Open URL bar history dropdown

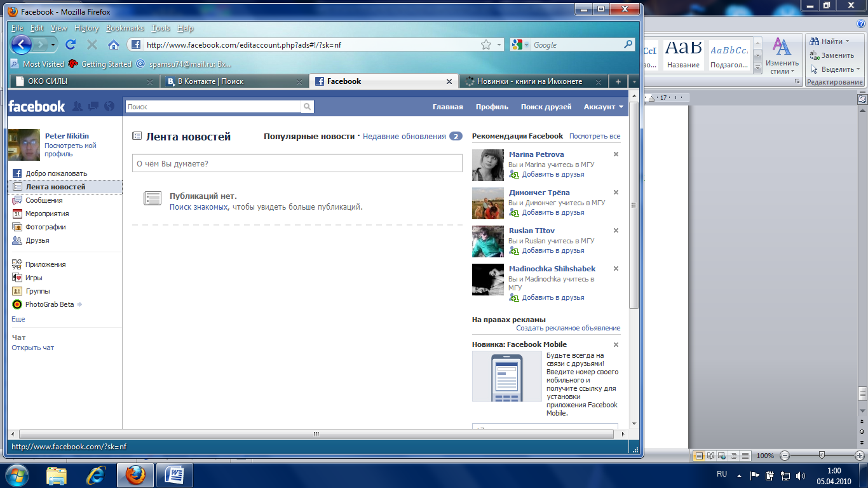[x=499, y=44]
